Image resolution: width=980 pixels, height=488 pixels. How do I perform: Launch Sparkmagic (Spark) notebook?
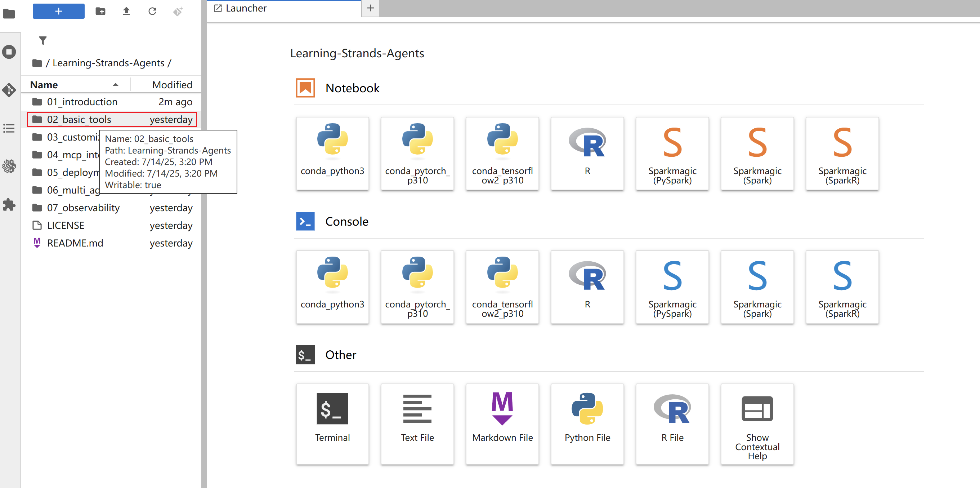pyautogui.click(x=757, y=154)
